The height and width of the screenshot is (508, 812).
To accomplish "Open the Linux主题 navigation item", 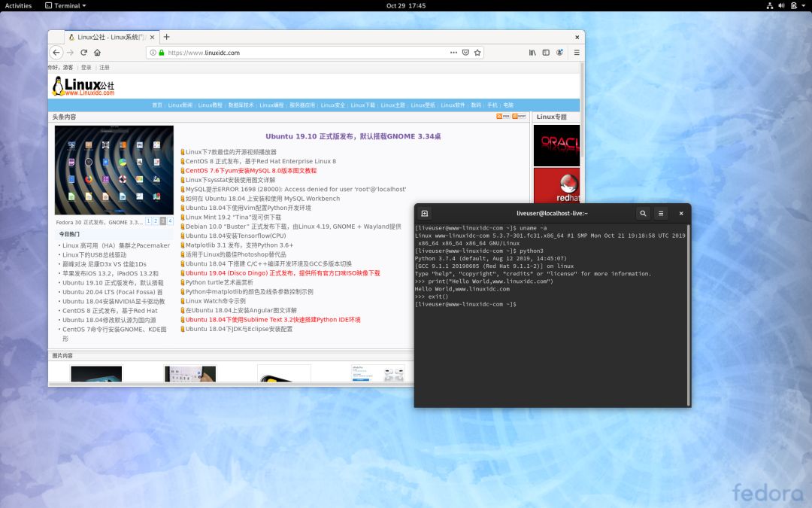I will pyautogui.click(x=392, y=105).
